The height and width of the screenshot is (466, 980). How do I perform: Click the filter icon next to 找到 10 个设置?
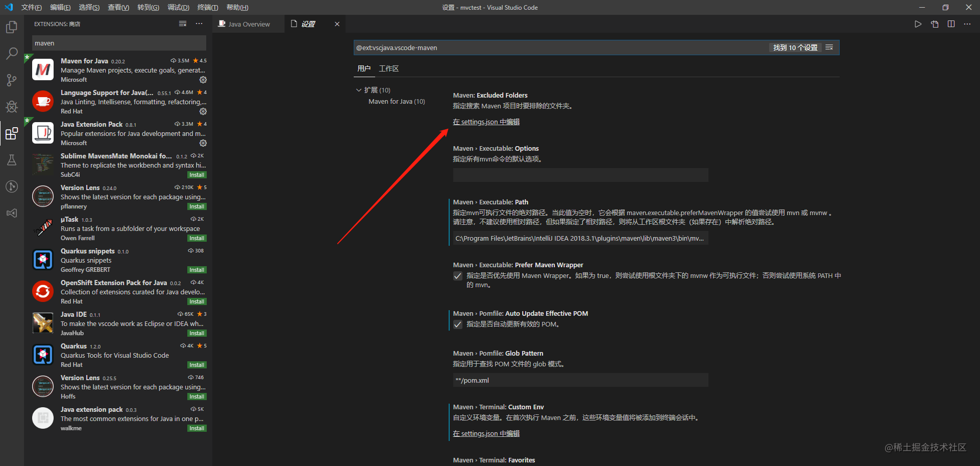coord(829,47)
